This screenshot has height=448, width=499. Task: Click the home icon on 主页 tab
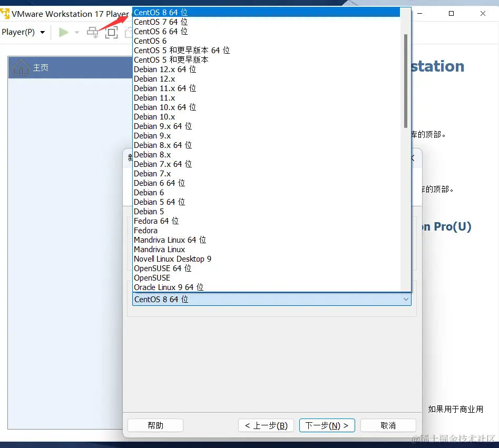tap(21, 67)
